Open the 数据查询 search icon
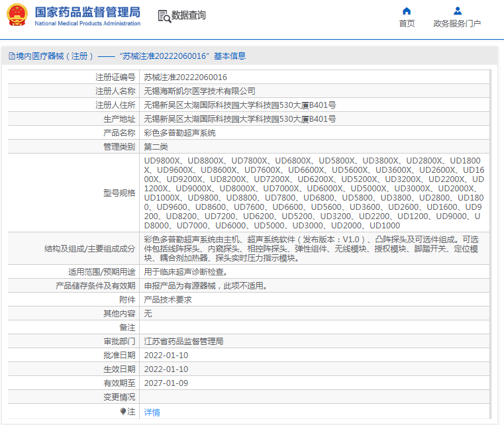 pyautogui.click(x=164, y=16)
